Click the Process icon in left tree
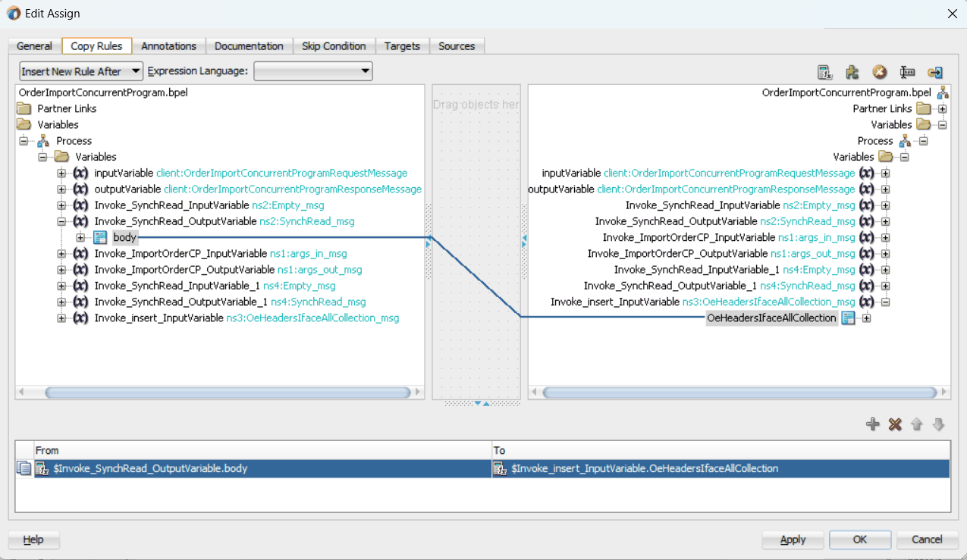The width and height of the screenshot is (967, 560). 44,141
